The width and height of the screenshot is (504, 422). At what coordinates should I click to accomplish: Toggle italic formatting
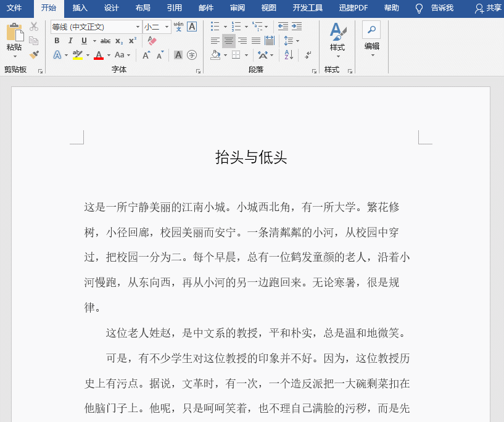tap(70, 39)
